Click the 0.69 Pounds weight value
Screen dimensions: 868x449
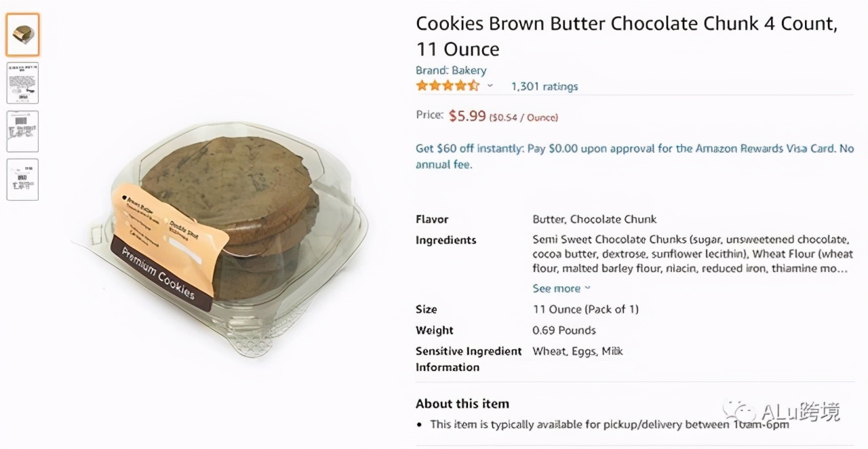click(564, 330)
